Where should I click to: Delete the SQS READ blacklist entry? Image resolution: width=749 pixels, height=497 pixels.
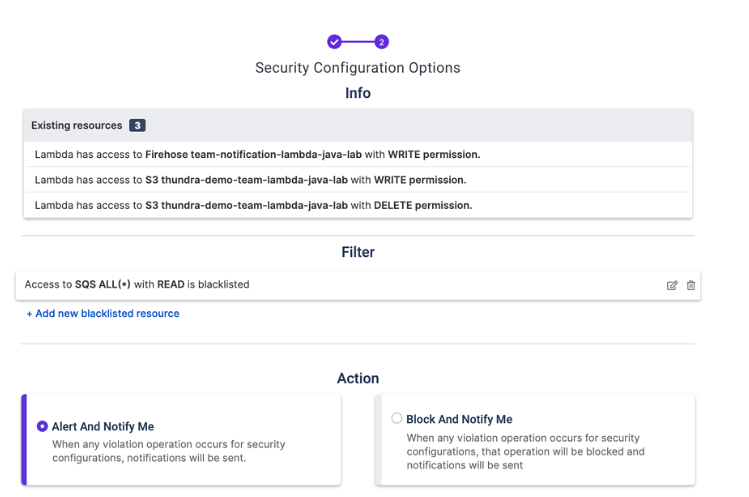point(691,285)
